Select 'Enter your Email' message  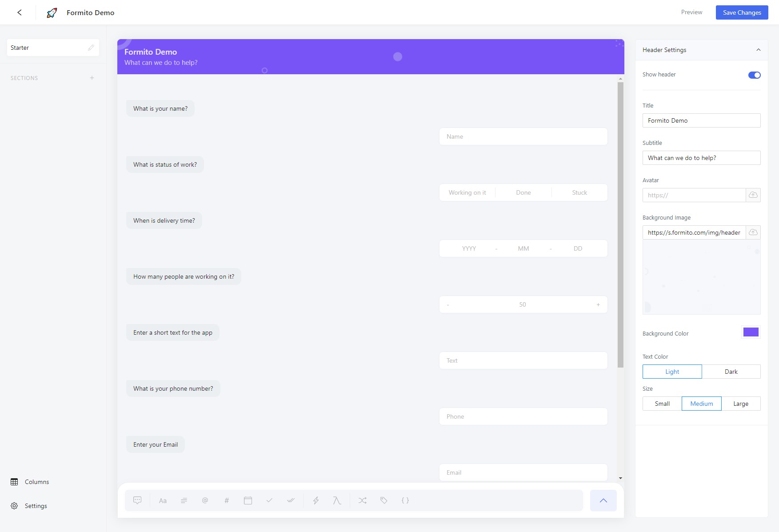tap(156, 444)
